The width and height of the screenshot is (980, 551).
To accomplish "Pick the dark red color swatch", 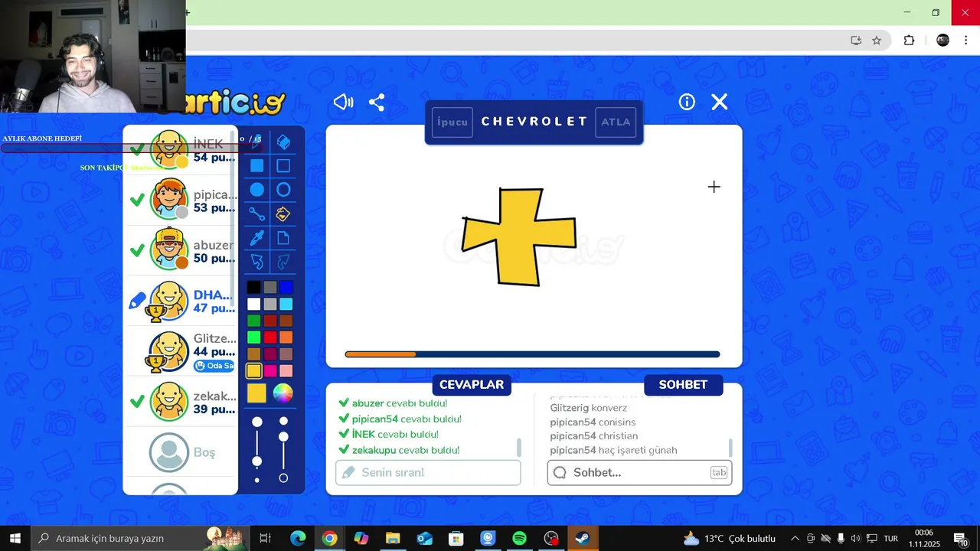I will coord(270,321).
